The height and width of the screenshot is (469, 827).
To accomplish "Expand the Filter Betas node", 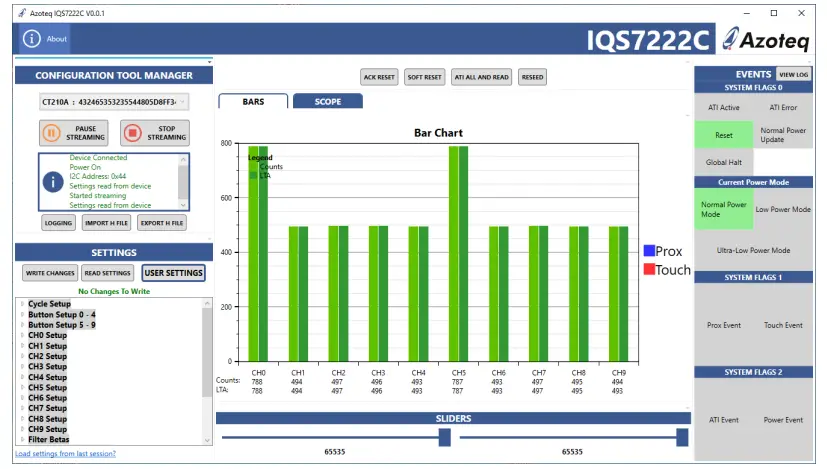I will pyautogui.click(x=22, y=439).
